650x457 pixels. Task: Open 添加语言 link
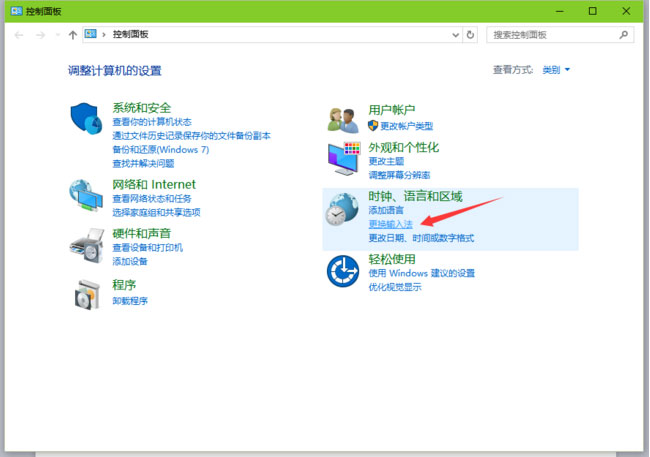[x=386, y=210]
